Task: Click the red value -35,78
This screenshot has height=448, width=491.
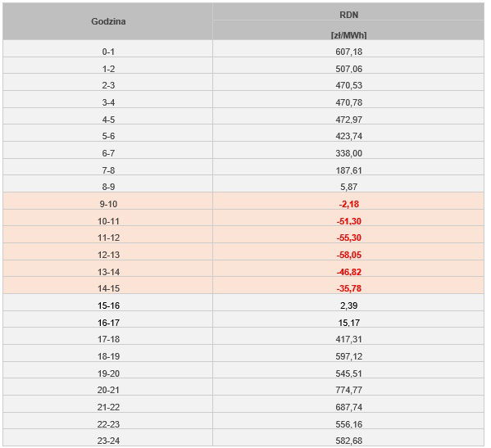Action: 349,288
